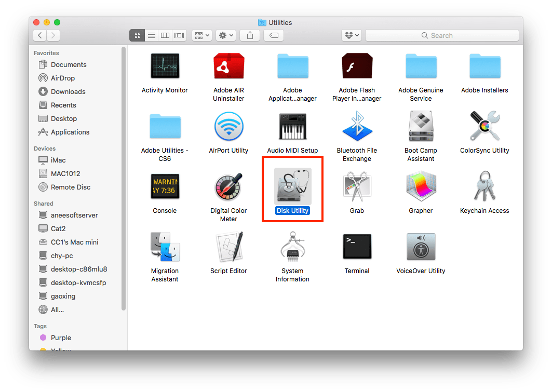This screenshot has width=552, height=392.
Task: Open Grapher
Action: (x=421, y=186)
